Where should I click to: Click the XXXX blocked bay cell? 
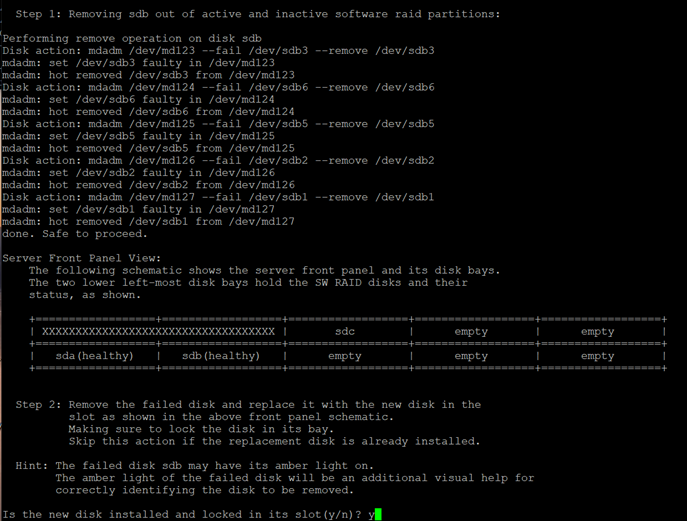coord(158,331)
